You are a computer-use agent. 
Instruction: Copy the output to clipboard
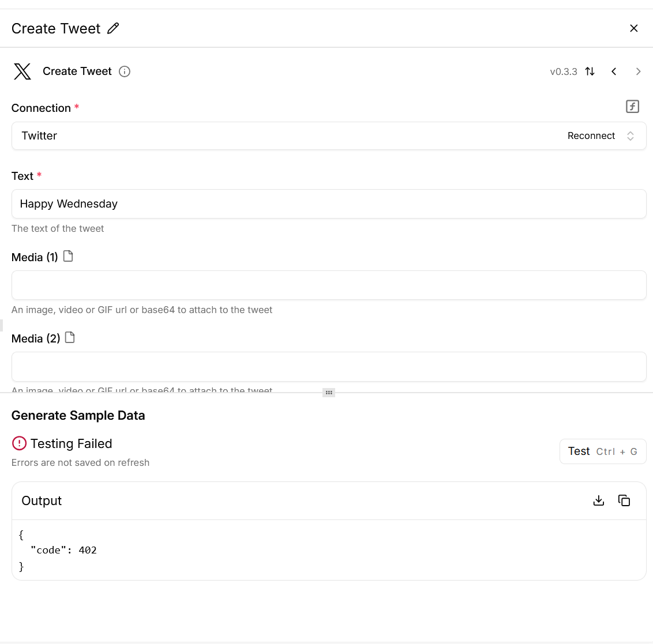[x=624, y=500]
